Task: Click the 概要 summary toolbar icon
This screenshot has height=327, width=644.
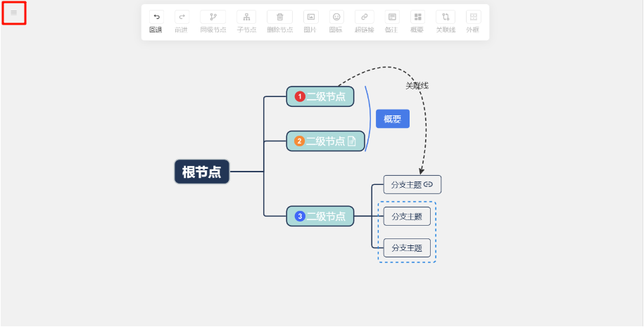Action: (x=417, y=18)
